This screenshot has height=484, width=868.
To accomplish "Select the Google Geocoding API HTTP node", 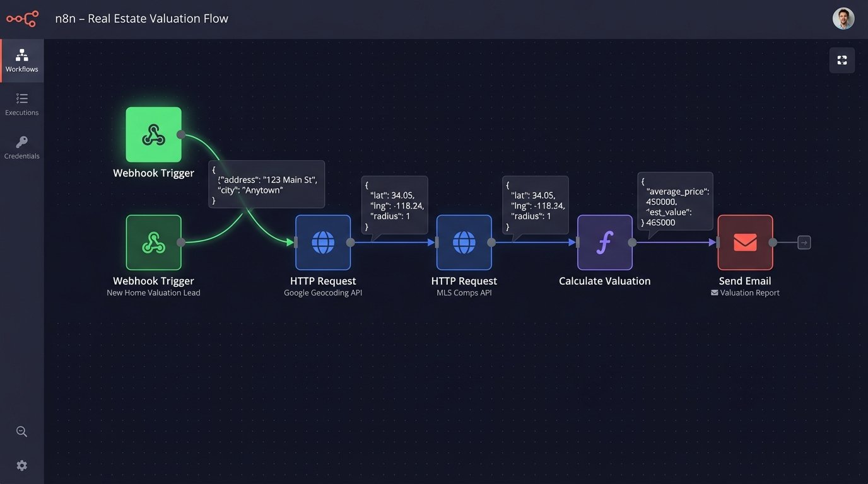I will click(x=323, y=243).
